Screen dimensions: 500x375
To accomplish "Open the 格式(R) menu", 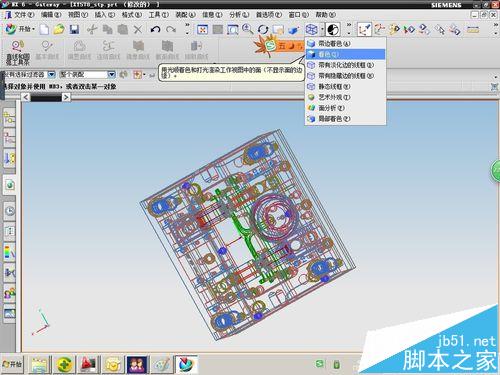I will click(131, 15).
